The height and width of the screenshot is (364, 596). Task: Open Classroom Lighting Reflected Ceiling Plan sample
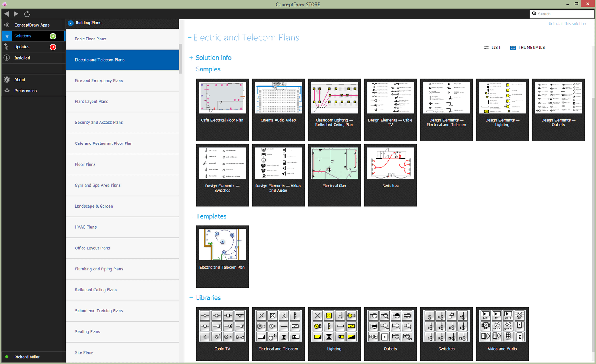335,110
